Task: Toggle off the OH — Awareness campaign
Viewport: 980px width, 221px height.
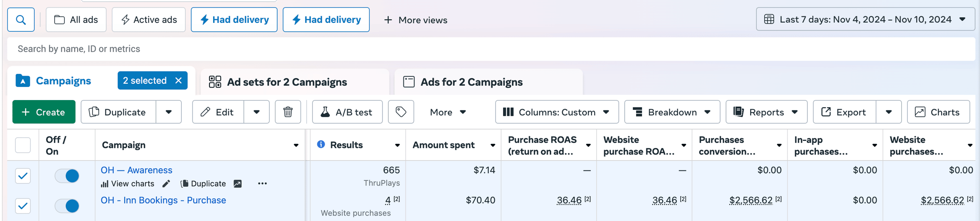Action: [67, 176]
